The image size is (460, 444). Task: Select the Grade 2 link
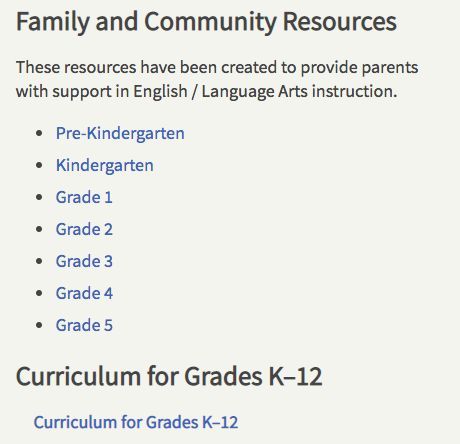84,229
